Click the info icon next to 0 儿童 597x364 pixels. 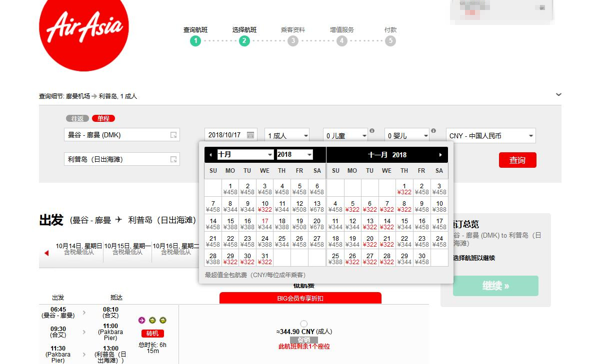[x=372, y=131]
